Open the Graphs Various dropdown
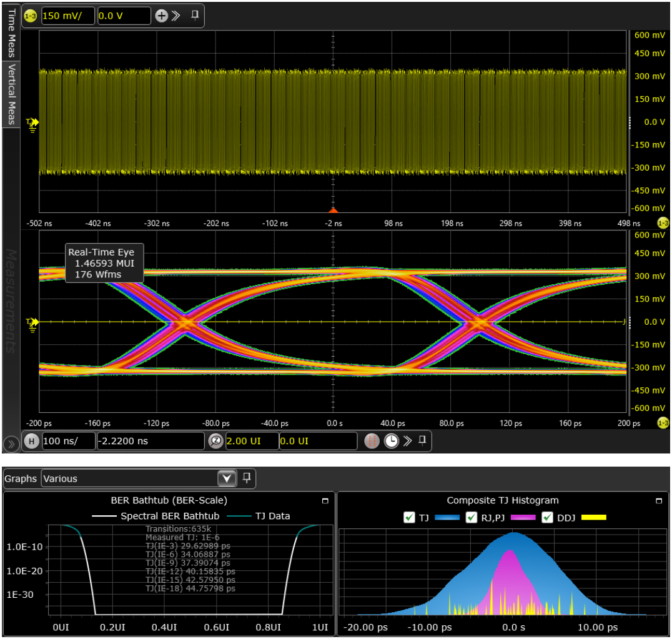This screenshot has height=639, width=672. click(x=226, y=478)
